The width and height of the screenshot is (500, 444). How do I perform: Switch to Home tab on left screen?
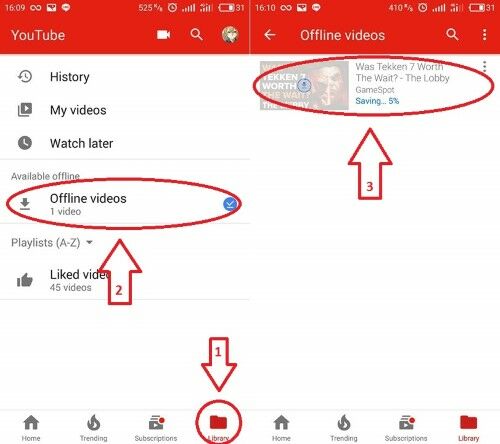tap(31, 428)
